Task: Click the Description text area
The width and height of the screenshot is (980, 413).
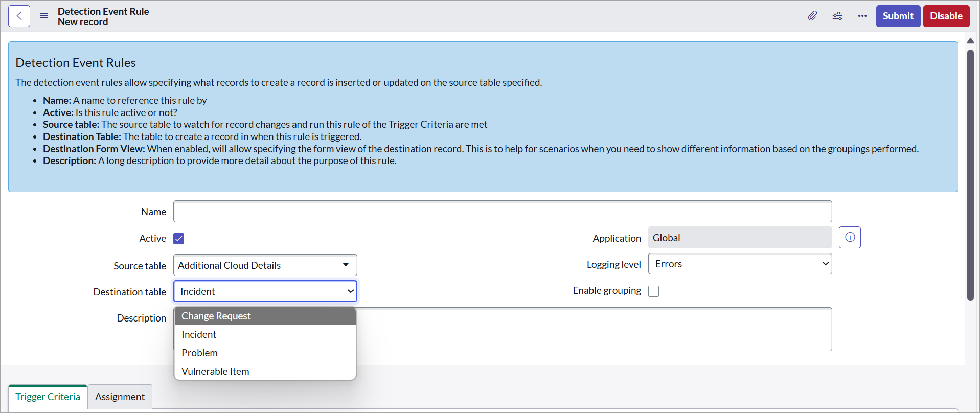Action: [593, 329]
